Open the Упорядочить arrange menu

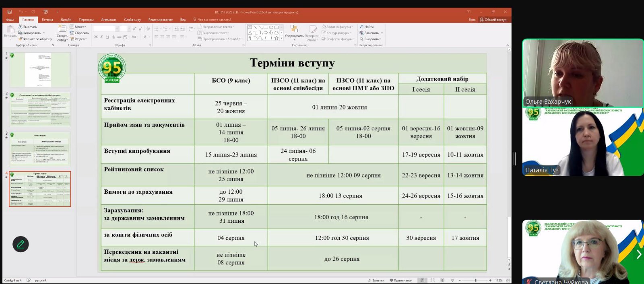coord(294,32)
